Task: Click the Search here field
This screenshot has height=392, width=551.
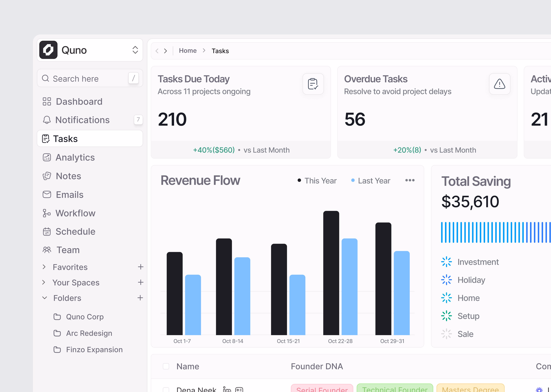Action: click(x=90, y=78)
